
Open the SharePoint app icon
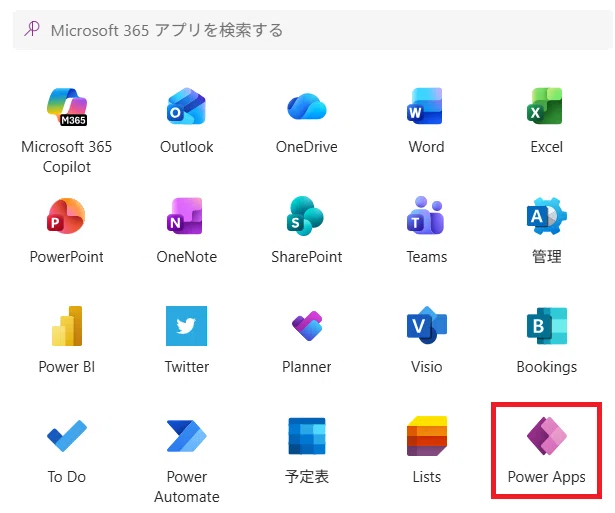click(x=305, y=216)
